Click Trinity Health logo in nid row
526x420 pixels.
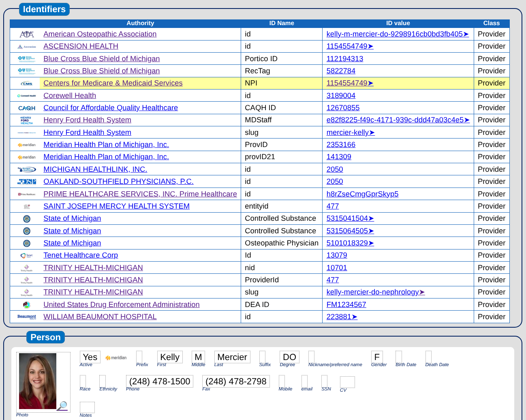coord(27,268)
